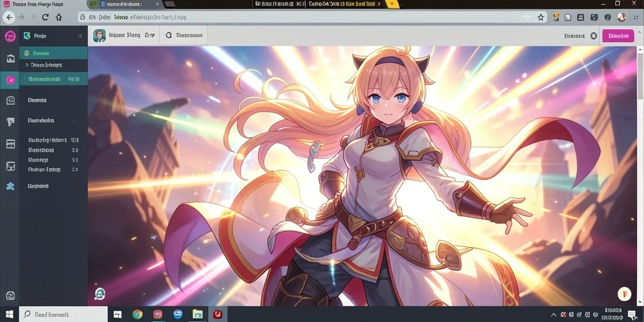Screen dimensions: 644x322
Task: Close the sidebar panel with the X
Action: click(x=80, y=36)
